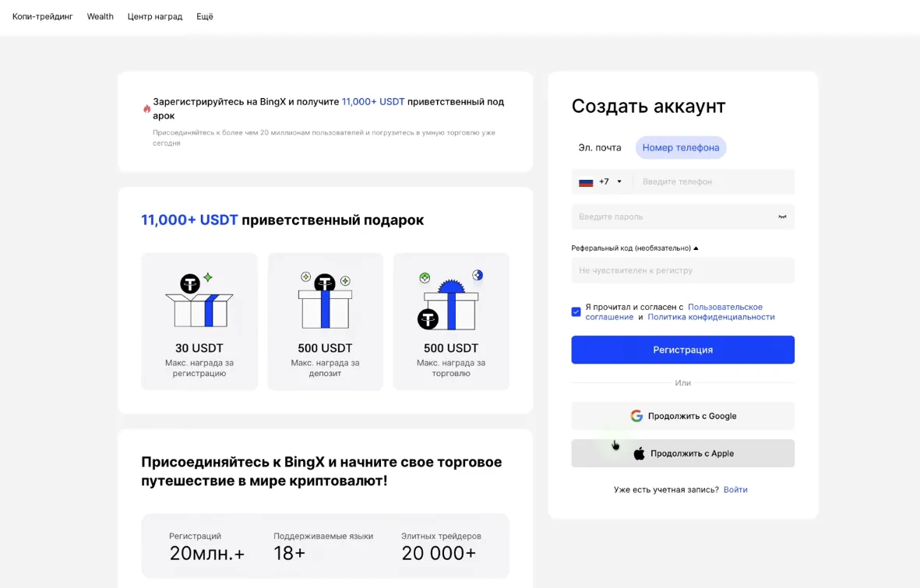Click the Введите телефон input field

click(713, 181)
